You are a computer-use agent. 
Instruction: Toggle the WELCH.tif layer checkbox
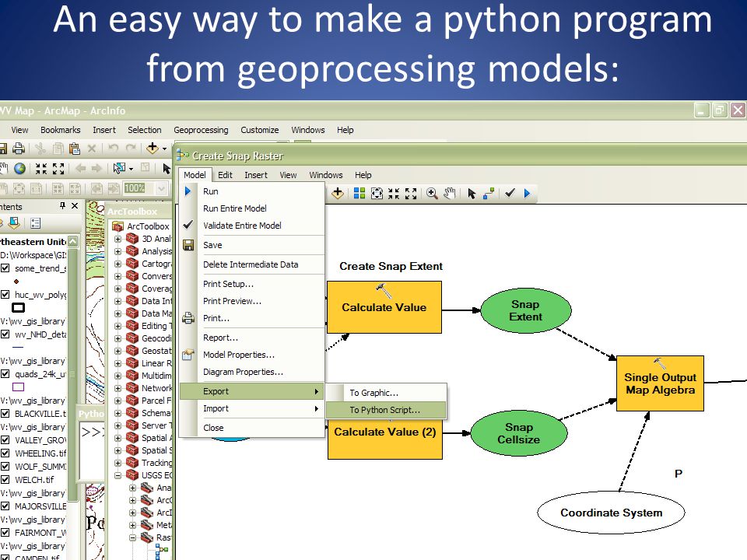click(5, 480)
